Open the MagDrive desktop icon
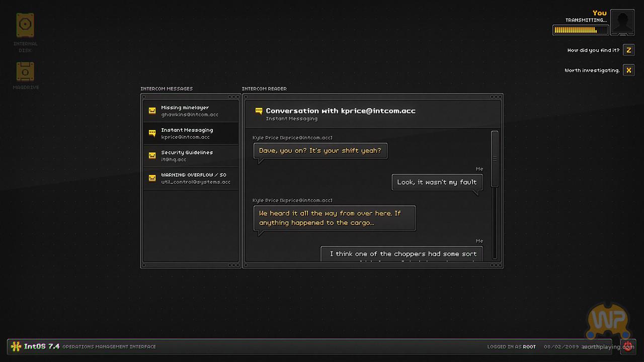The width and height of the screenshot is (644, 362). click(x=25, y=72)
